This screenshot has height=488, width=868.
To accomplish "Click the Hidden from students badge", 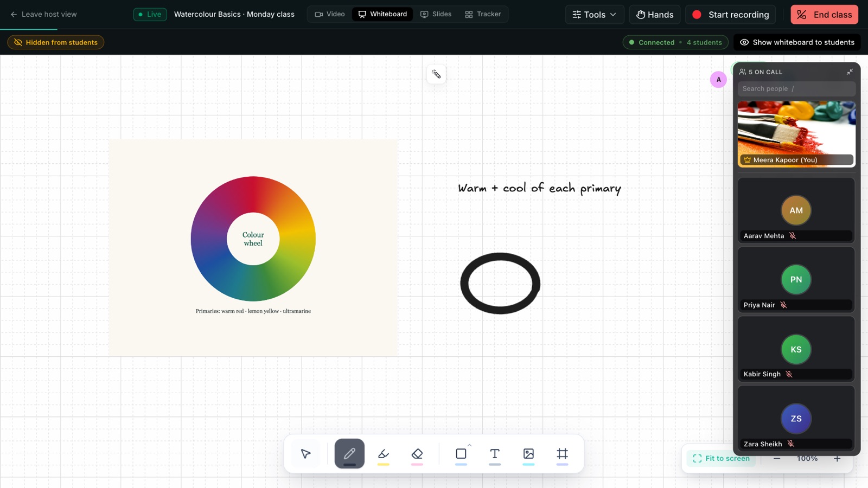I will coord(56,42).
